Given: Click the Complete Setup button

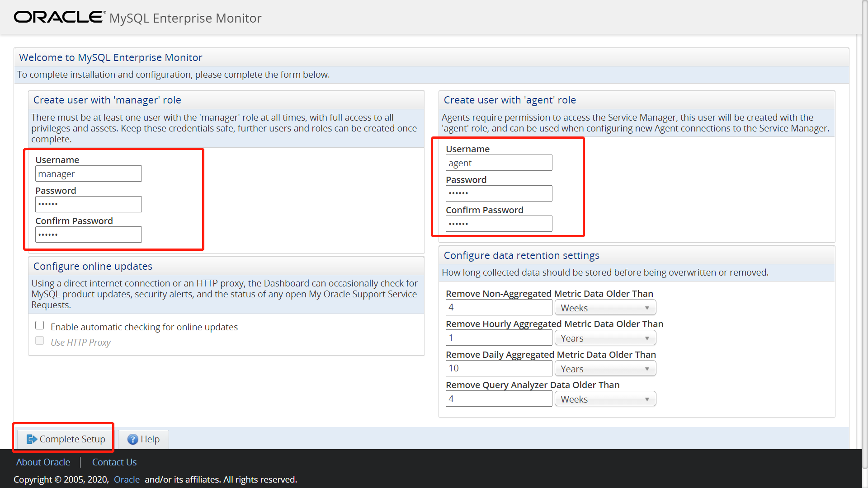Looking at the screenshot, I should pyautogui.click(x=66, y=439).
